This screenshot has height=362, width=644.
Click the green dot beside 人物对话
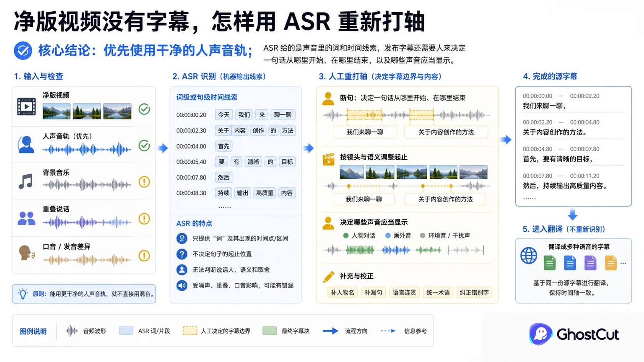click(x=346, y=235)
